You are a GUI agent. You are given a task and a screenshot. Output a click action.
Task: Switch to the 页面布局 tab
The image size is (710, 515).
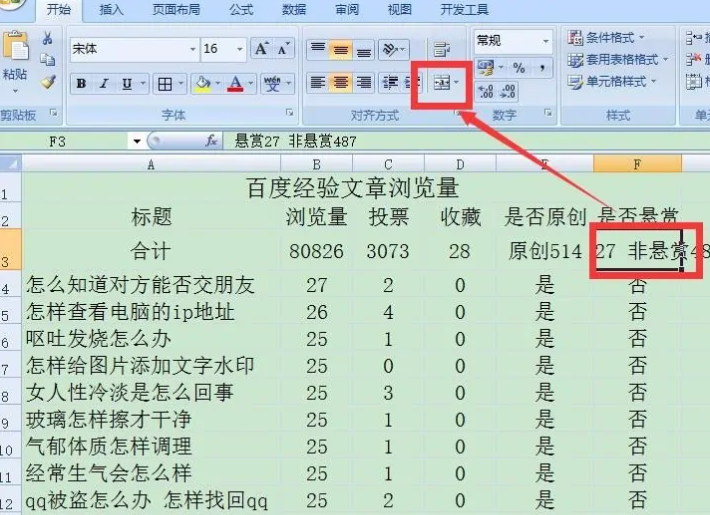click(176, 9)
